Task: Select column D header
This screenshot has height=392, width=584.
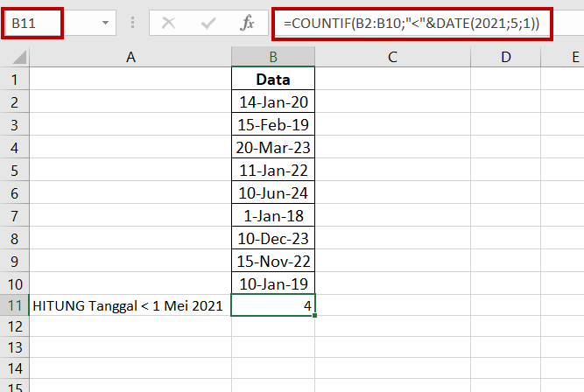Action: pos(507,58)
